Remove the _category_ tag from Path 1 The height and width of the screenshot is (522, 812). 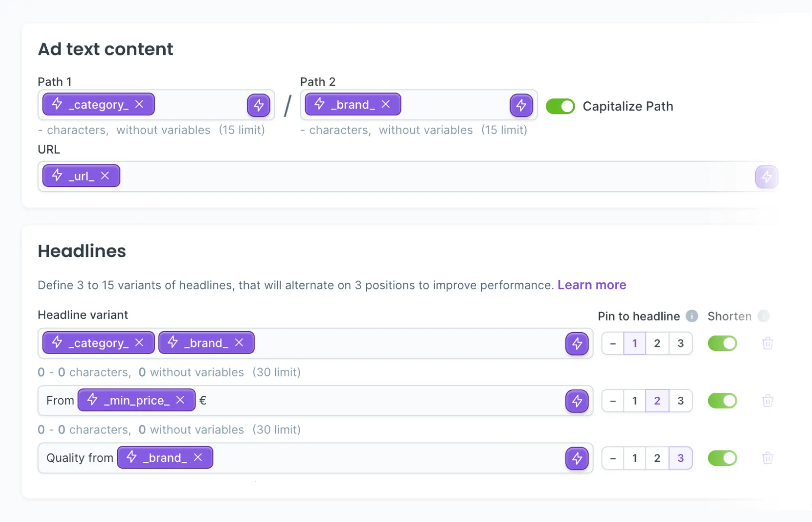[x=139, y=104]
